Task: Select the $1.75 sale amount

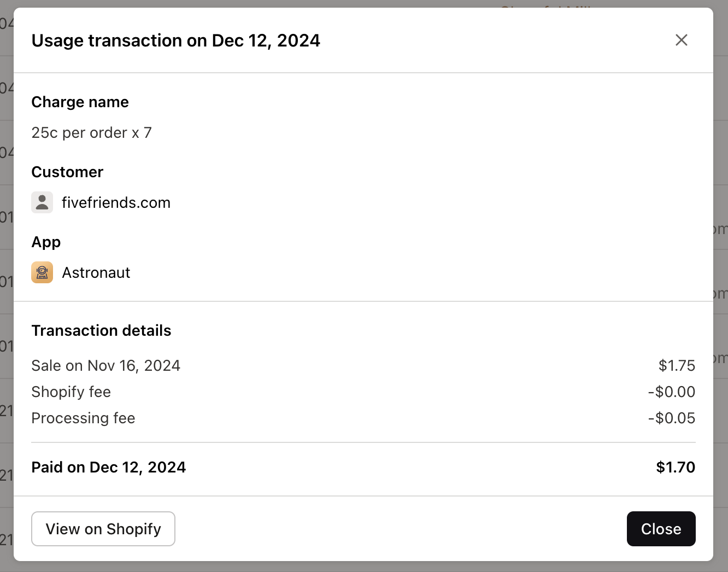Action: point(677,365)
